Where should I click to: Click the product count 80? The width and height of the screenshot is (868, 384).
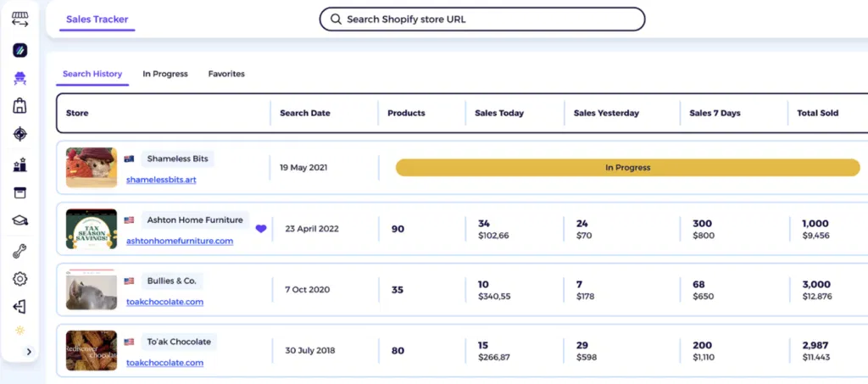[398, 350]
